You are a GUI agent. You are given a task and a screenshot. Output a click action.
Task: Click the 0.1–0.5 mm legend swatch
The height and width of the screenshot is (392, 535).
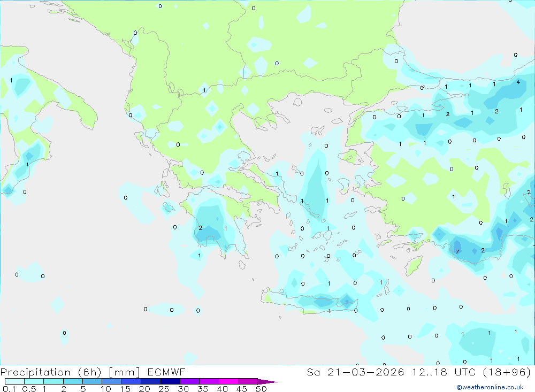point(14,381)
